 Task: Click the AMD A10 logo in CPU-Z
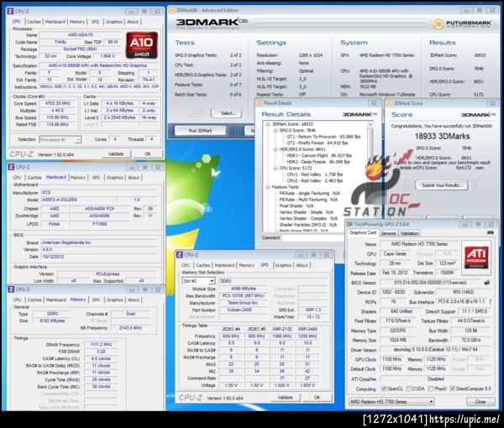[142, 45]
